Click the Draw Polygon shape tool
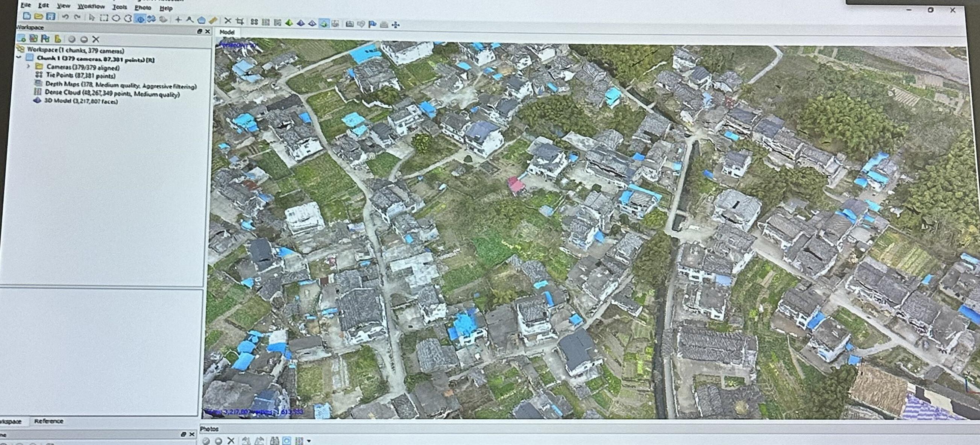Viewport: 980px width, 445px height. pyautogui.click(x=201, y=20)
